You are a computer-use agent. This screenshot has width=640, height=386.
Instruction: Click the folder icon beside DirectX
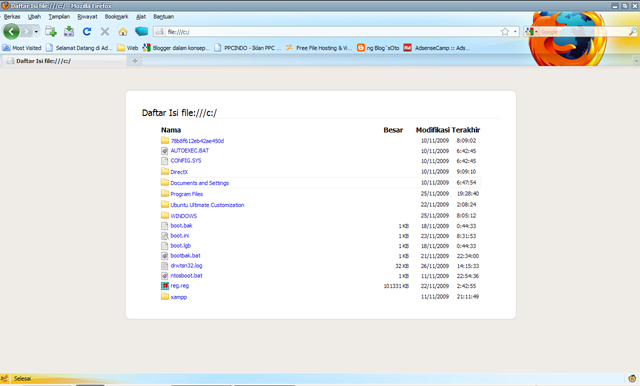pyautogui.click(x=164, y=171)
